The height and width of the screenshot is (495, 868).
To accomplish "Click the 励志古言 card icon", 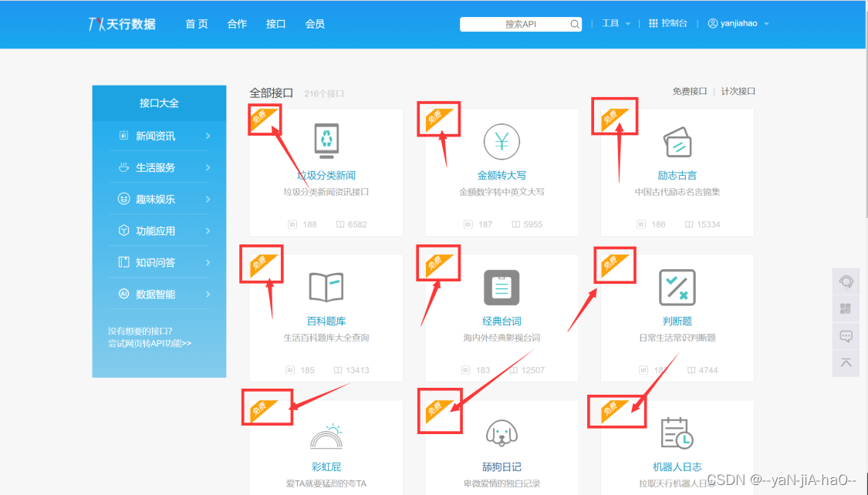I will point(677,142).
